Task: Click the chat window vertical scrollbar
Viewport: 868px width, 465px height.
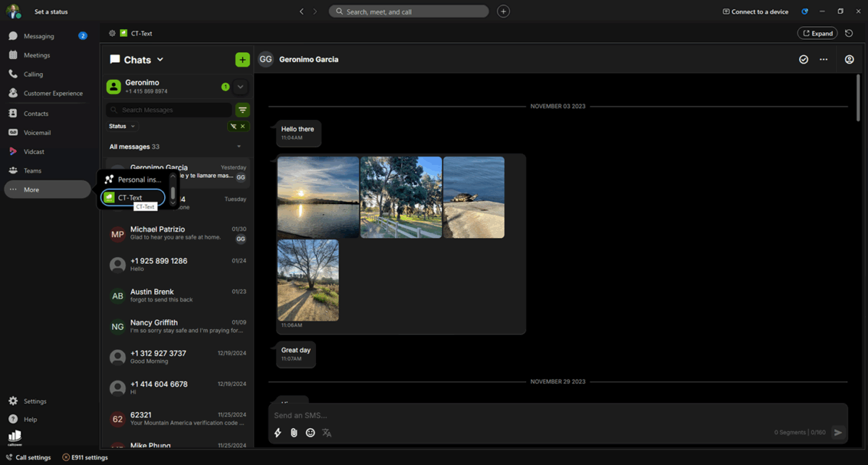Action: click(x=858, y=98)
